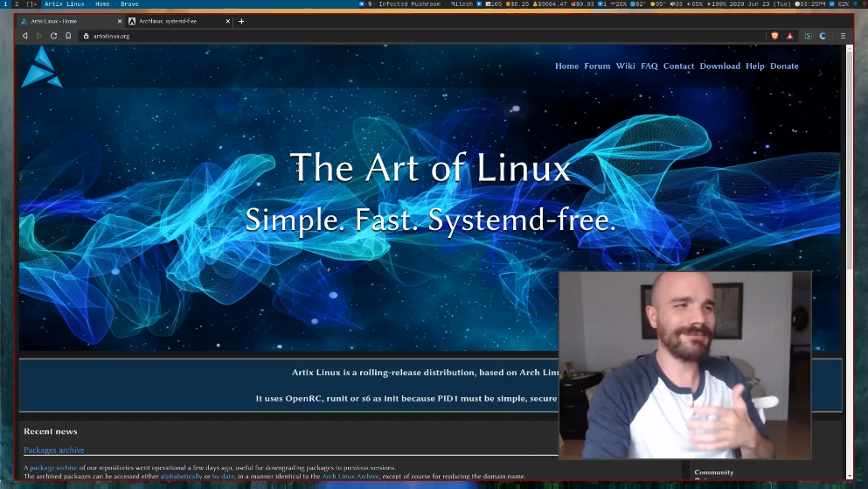Reload the artixlinux.org page

[x=53, y=36]
